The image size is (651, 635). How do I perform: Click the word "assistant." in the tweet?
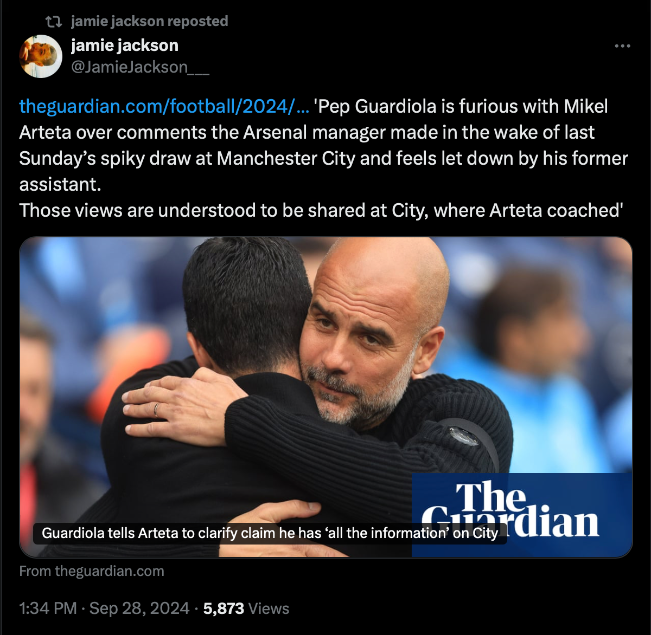coord(60,184)
